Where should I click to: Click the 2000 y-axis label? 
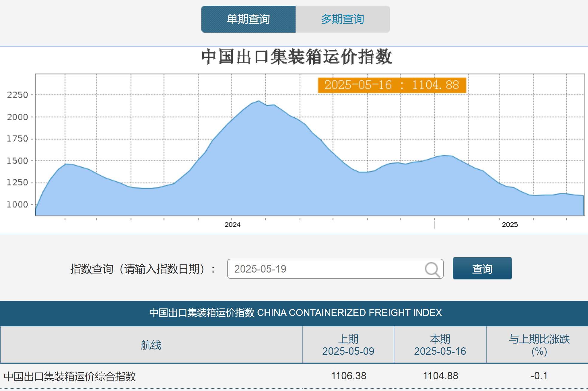(17, 117)
